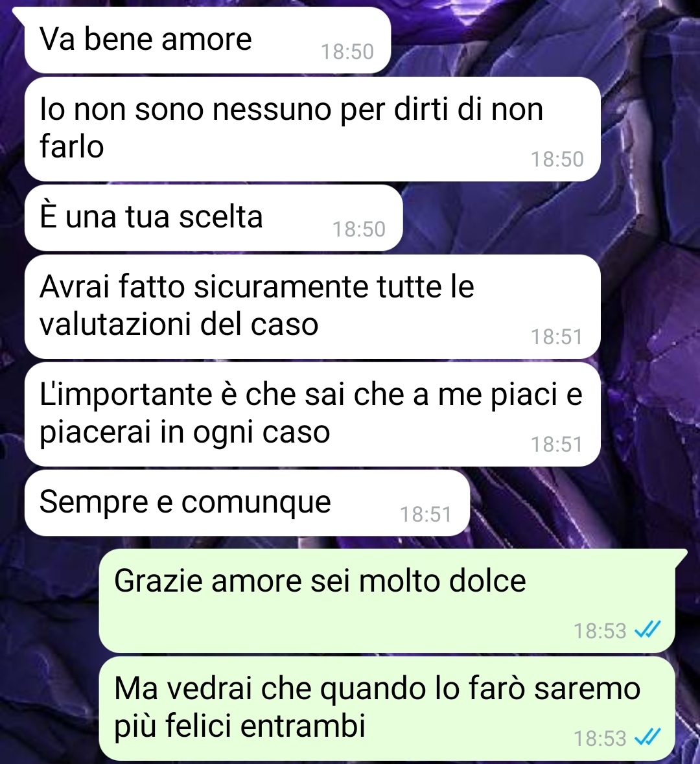Click blue double ticks on last sent message
700x764 pixels.
pos(647,737)
